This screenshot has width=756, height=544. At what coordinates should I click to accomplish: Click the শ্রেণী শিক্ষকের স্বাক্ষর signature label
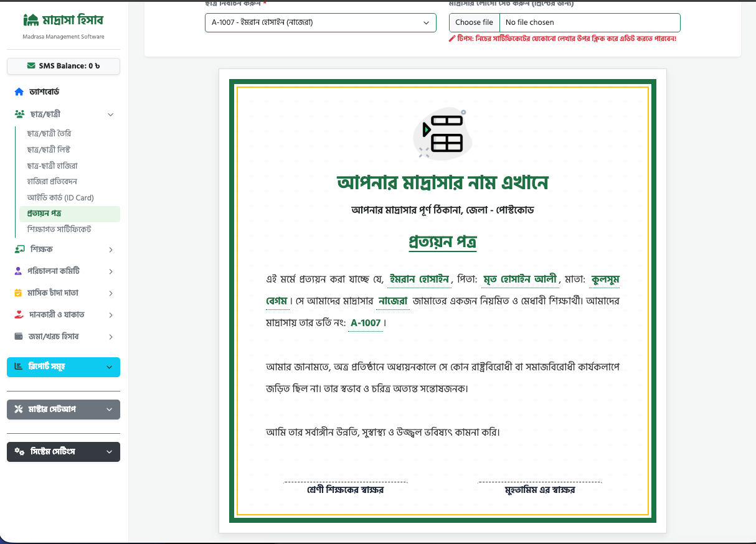(x=346, y=490)
